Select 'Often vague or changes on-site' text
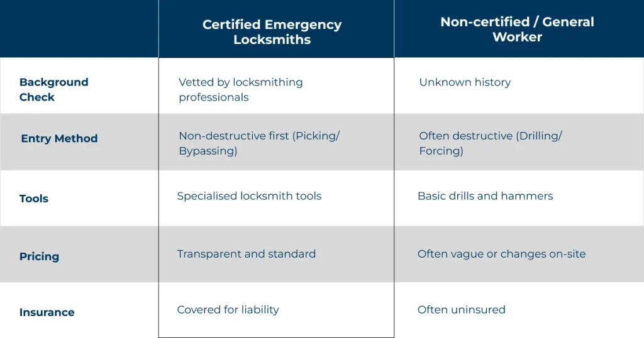Screen dimensions: 644x338 pyautogui.click(x=501, y=254)
